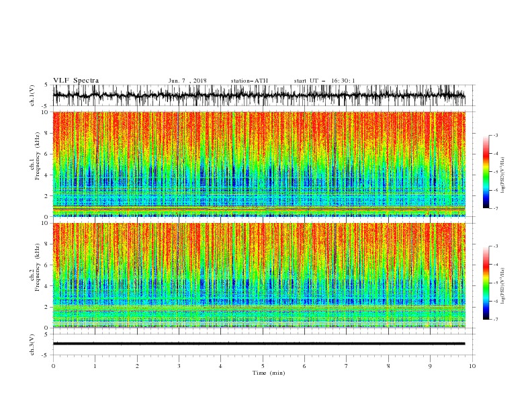
Task: Click the ch.3(V) axis label
Action: 32,345
